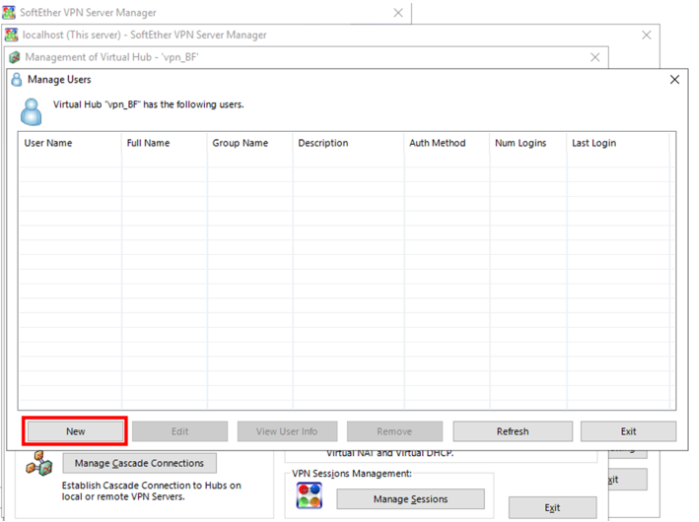Refresh the user list
Image resolution: width=699 pixels, height=522 pixels.
click(512, 431)
